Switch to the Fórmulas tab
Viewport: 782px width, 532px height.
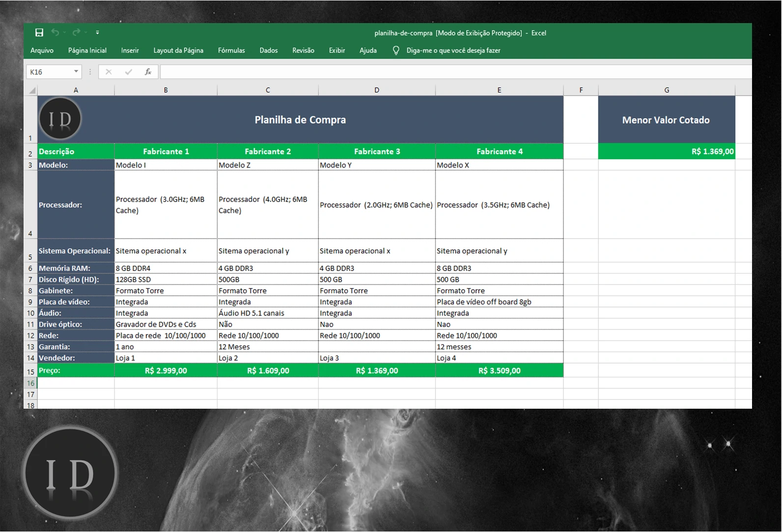coord(231,51)
